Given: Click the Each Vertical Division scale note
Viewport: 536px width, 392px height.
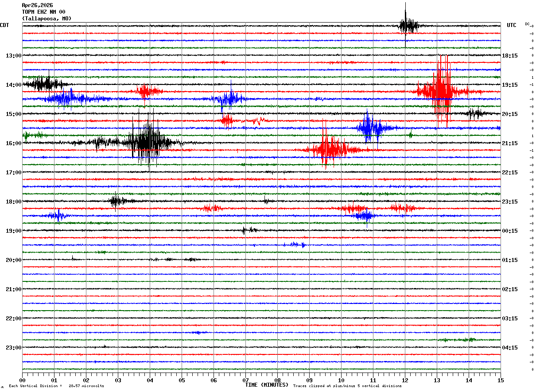Looking at the screenshot, I should coord(56,386).
